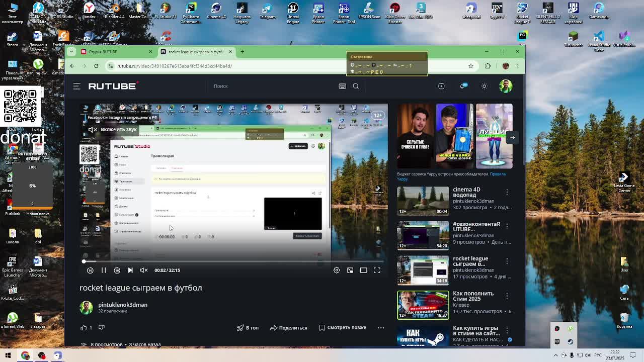Open the Unreal Engine desktop icon
Image resolution: width=644 pixels, height=362 pixels.
pyautogui.click(x=293, y=13)
